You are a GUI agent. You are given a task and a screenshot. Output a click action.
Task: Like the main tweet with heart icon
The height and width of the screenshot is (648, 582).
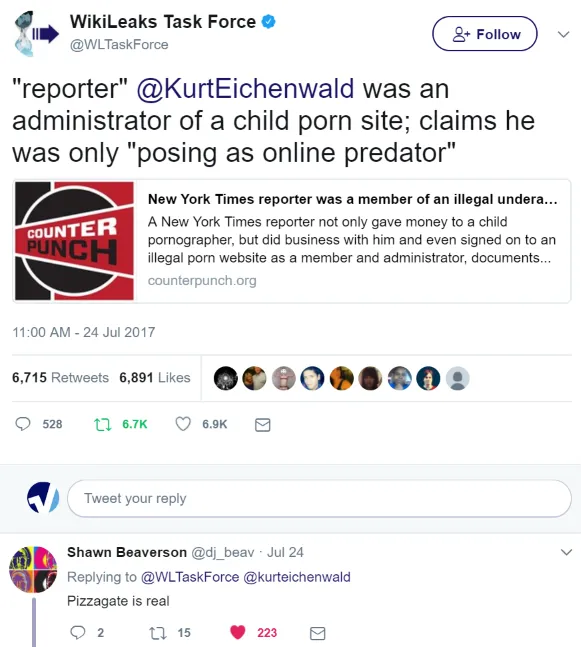(183, 424)
